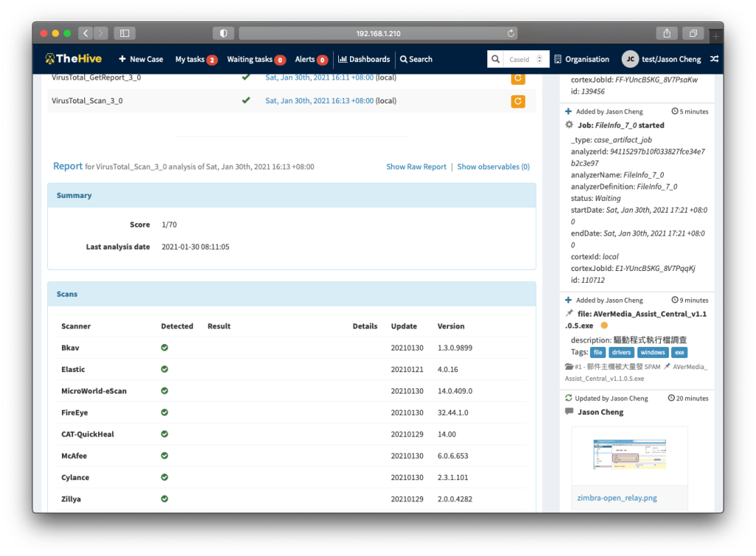Reload the page in address bar
The image size is (756, 556).
511,33
